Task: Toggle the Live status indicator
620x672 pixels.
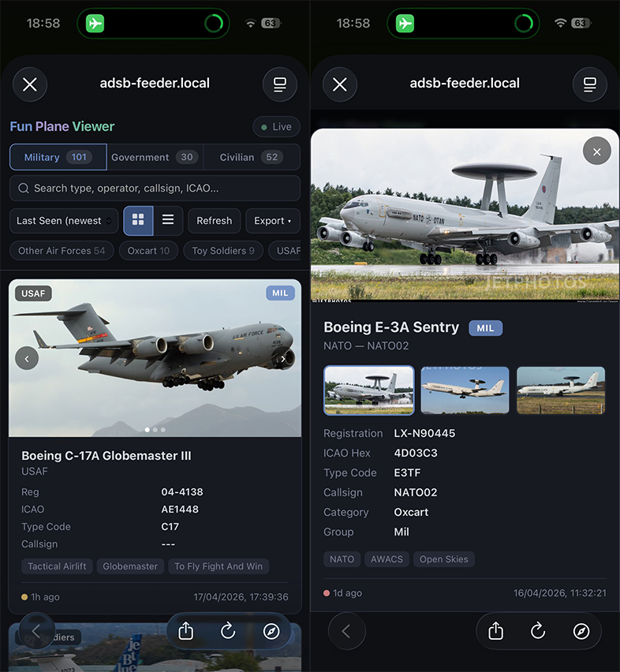Action: (x=276, y=127)
